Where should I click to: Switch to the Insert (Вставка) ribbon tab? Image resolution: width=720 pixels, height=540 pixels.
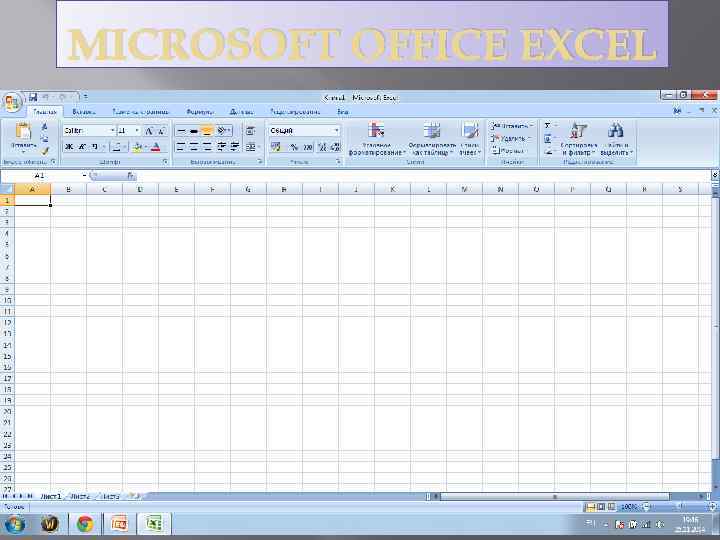(x=84, y=112)
